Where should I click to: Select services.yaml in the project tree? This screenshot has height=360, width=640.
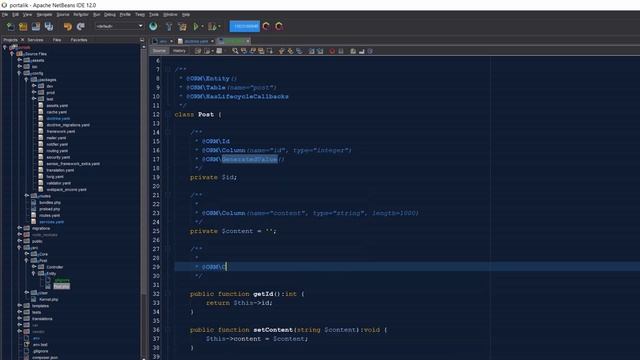coord(51,222)
